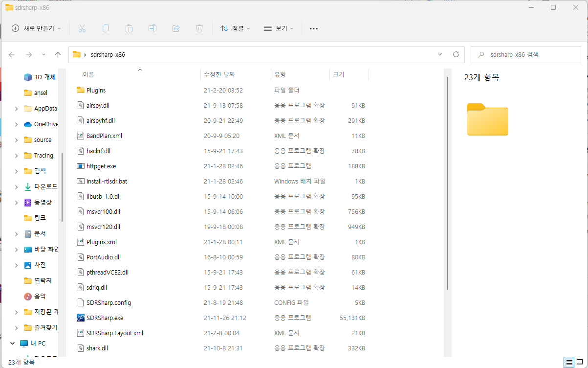This screenshot has width=588, height=368.
Task: Select the SDRSharp.config file icon
Action: (x=81, y=302)
